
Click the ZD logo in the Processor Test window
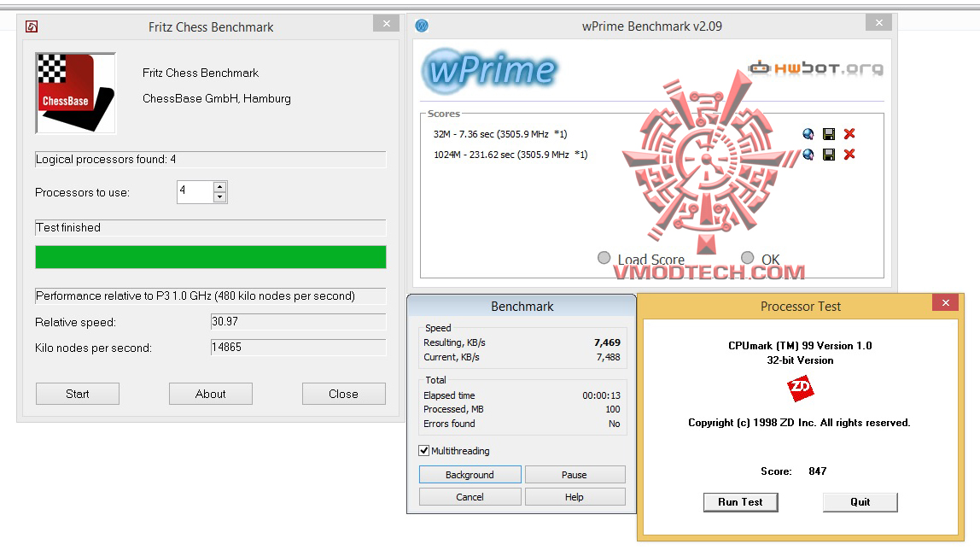click(x=800, y=388)
